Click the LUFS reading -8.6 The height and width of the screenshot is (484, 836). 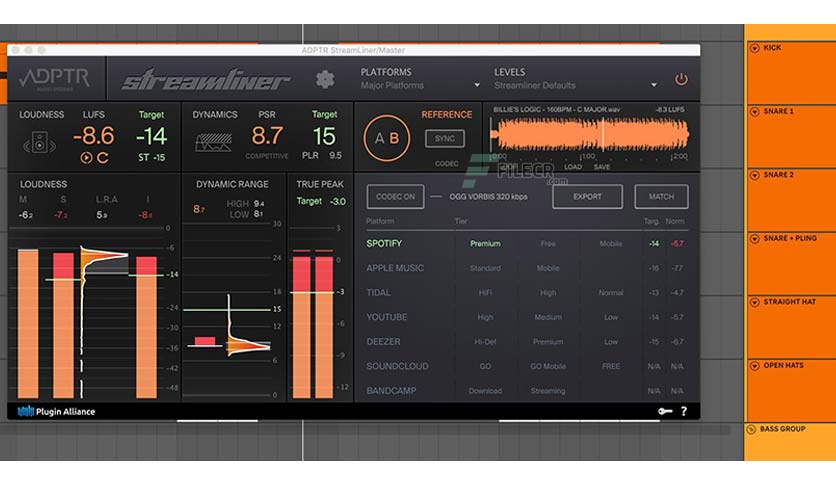[x=94, y=136]
